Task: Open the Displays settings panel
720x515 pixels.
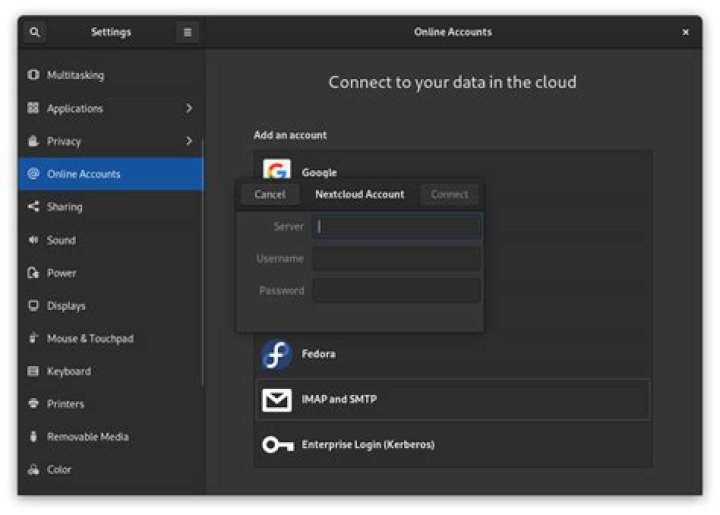Action: pyautogui.click(x=110, y=305)
